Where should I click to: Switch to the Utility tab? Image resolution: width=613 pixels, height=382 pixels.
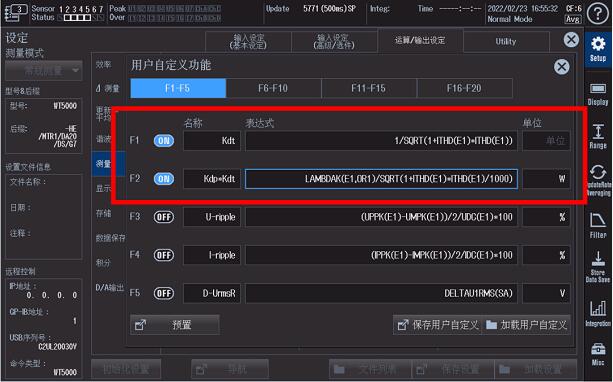click(506, 41)
